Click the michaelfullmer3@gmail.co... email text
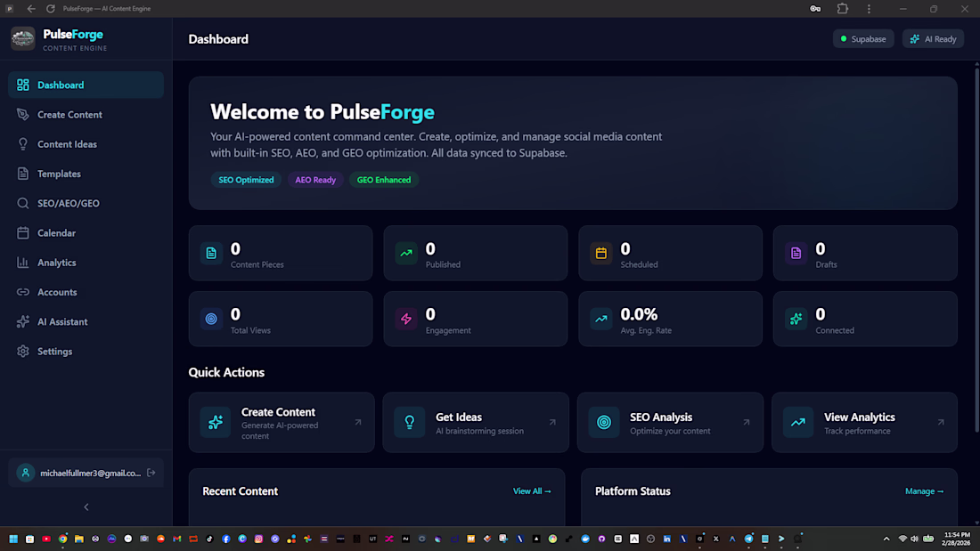The image size is (980, 551). click(91, 473)
